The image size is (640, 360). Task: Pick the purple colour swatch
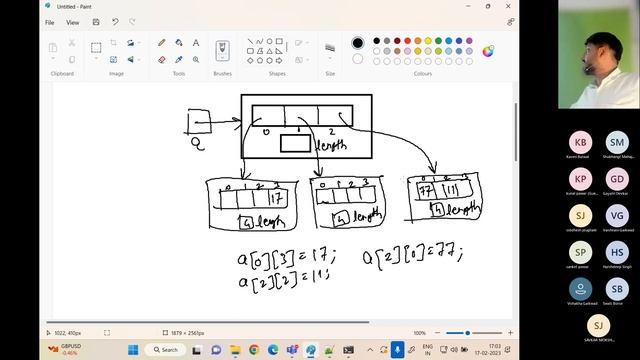pos(469,41)
